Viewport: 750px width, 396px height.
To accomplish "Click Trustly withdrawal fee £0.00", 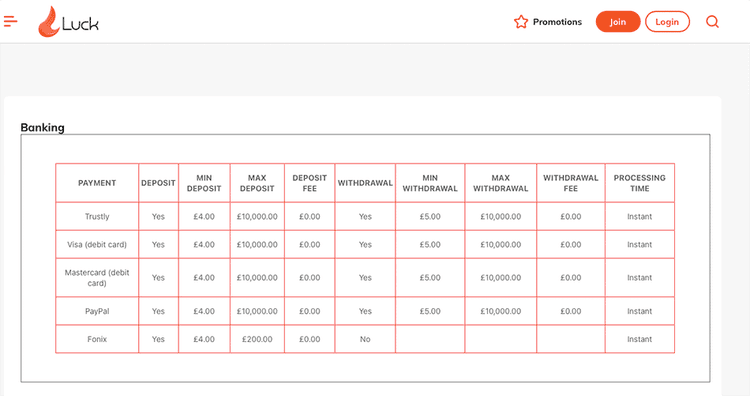I will tap(571, 216).
